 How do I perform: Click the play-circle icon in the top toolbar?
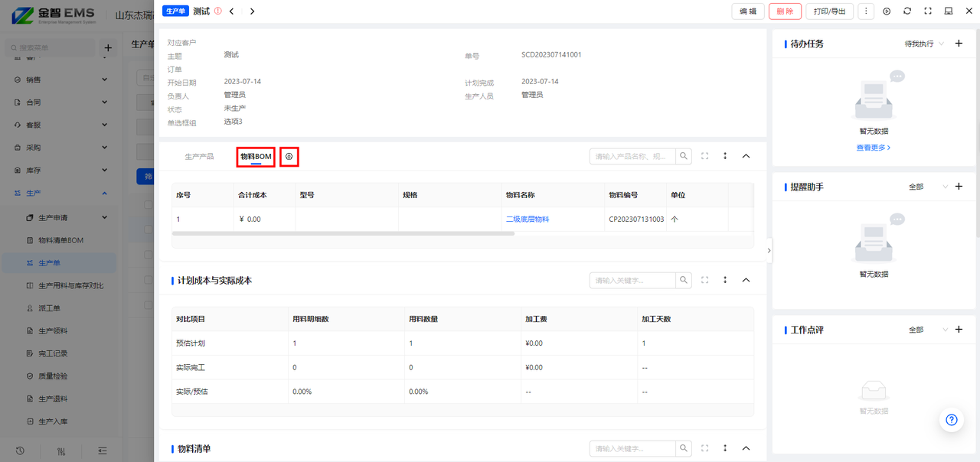(x=887, y=11)
